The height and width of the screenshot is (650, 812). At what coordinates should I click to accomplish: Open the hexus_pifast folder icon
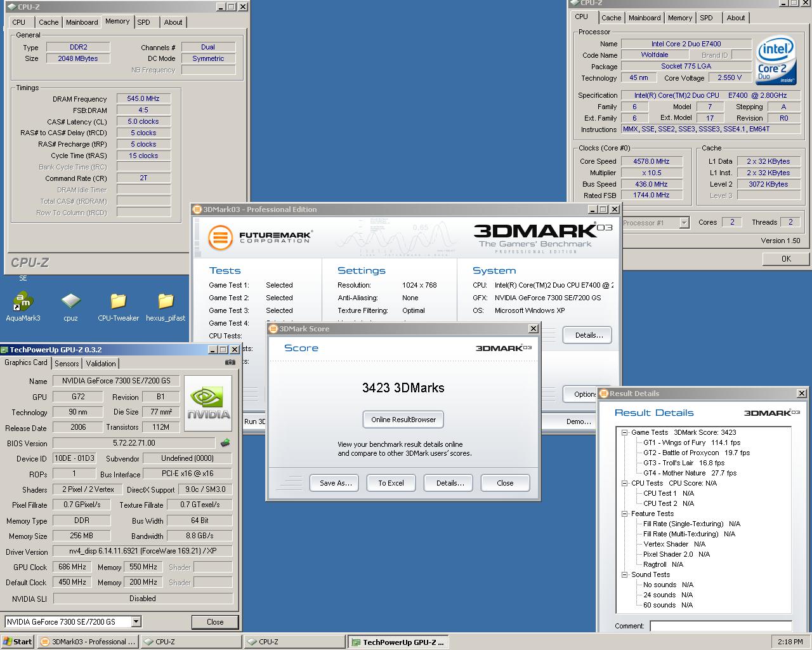coord(166,307)
